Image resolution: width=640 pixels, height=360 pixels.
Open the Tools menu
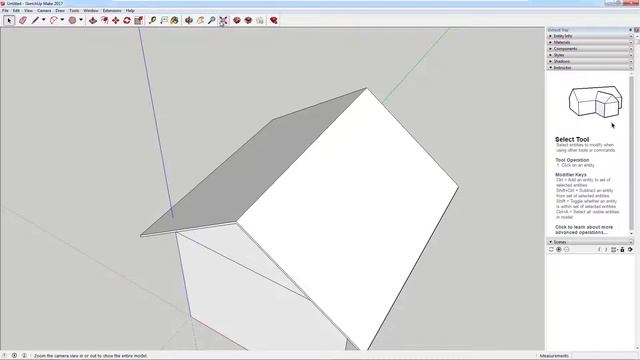tap(74, 11)
